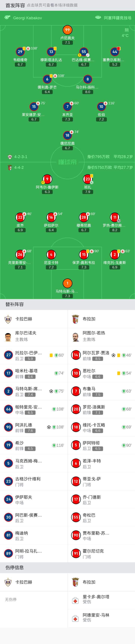
Task: Click the referee whistle icon beside Georgi Kabakov
Action: point(7,17)
